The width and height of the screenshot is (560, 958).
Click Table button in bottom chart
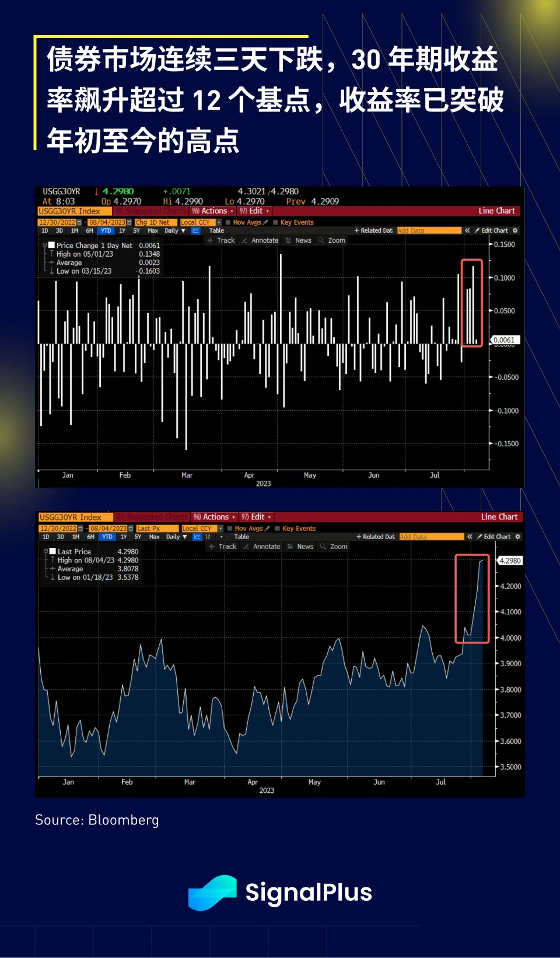pyautogui.click(x=242, y=537)
